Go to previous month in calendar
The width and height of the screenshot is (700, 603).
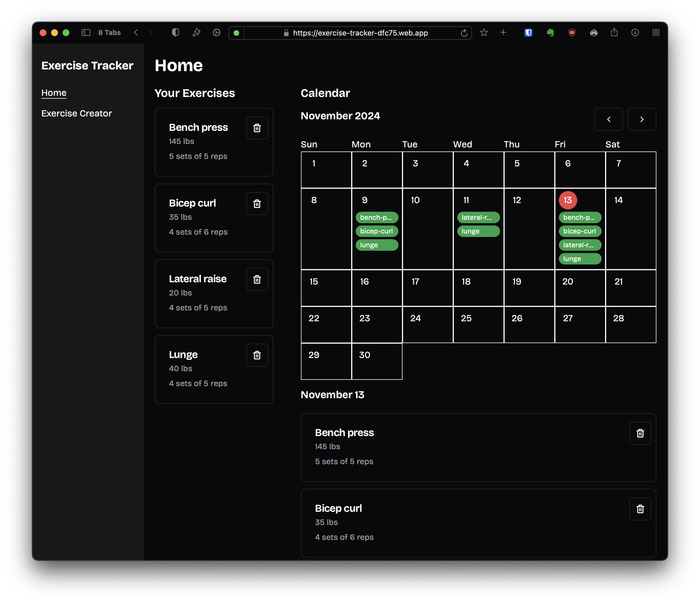[x=608, y=119]
